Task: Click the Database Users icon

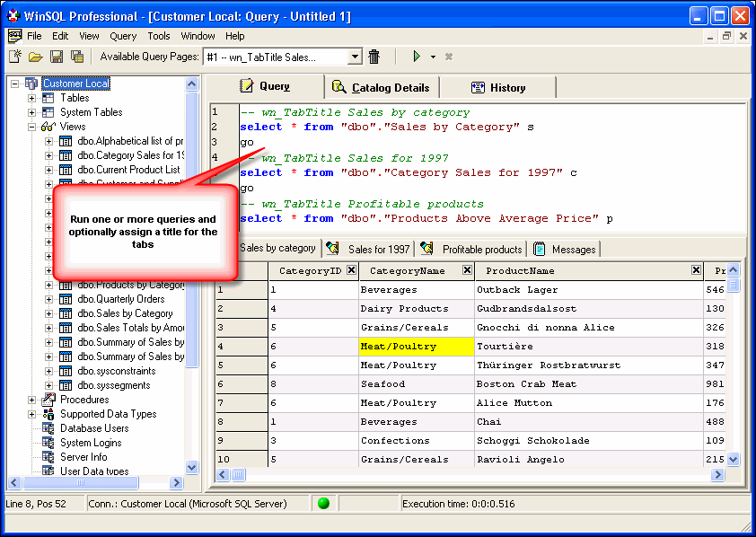Action: (x=48, y=428)
